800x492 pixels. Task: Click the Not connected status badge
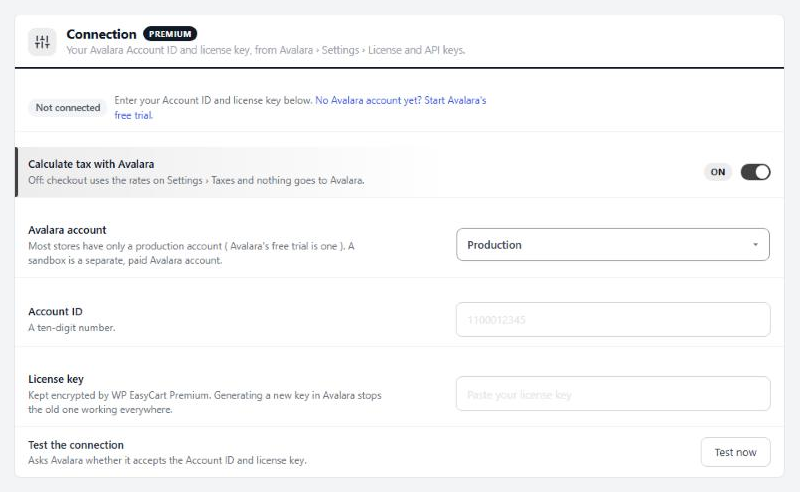(x=68, y=108)
